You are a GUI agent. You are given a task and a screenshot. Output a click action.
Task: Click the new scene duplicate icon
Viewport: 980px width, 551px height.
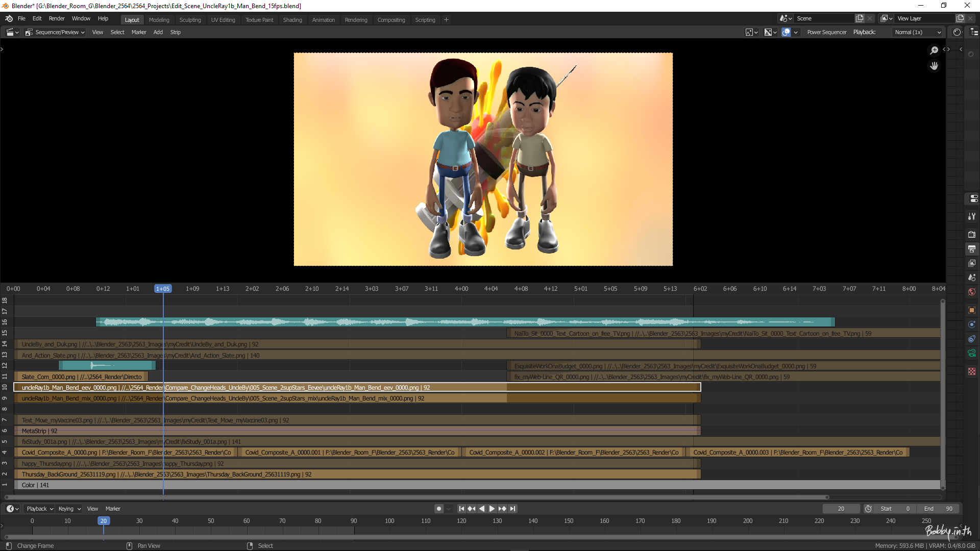click(860, 18)
